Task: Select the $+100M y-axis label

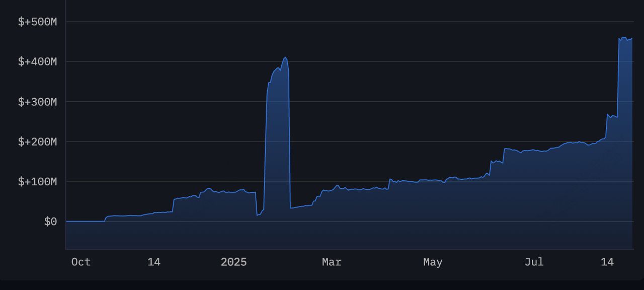Action: tap(37, 181)
